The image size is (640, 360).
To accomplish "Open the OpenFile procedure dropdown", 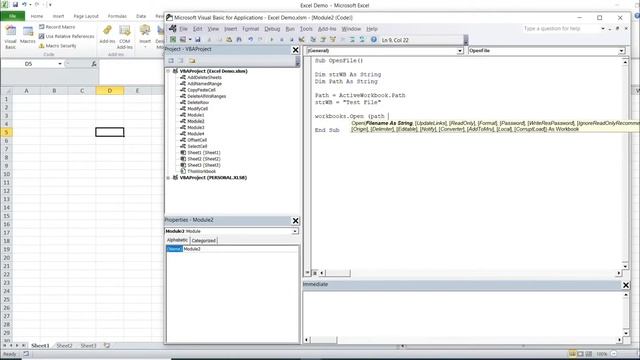I will click(x=621, y=51).
